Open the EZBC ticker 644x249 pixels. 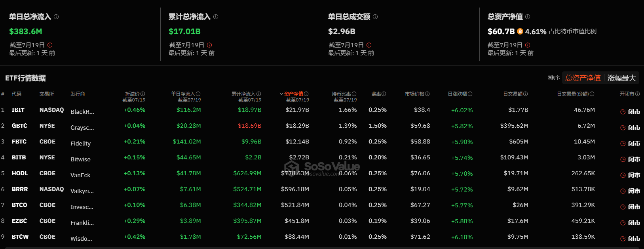(19, 221)
